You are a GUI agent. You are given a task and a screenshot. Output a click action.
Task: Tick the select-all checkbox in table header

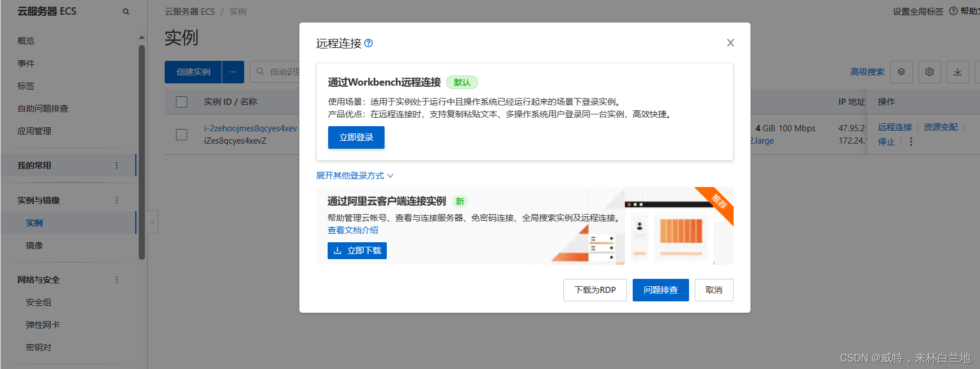(182, 102)
